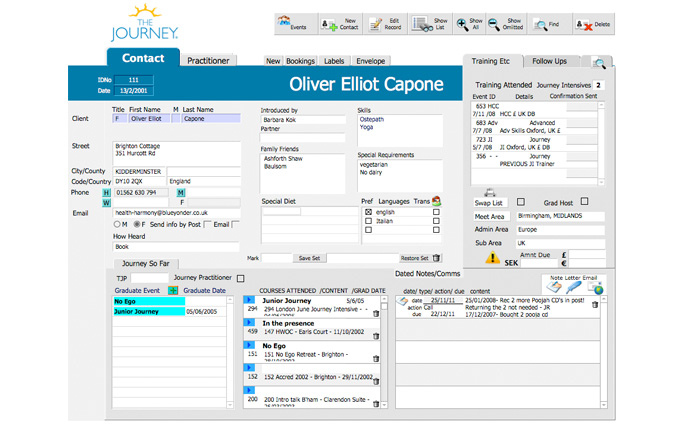This screenshot has width=688, height=425.
Task: Click the Meet Area field
Action: tap(560, 216)
